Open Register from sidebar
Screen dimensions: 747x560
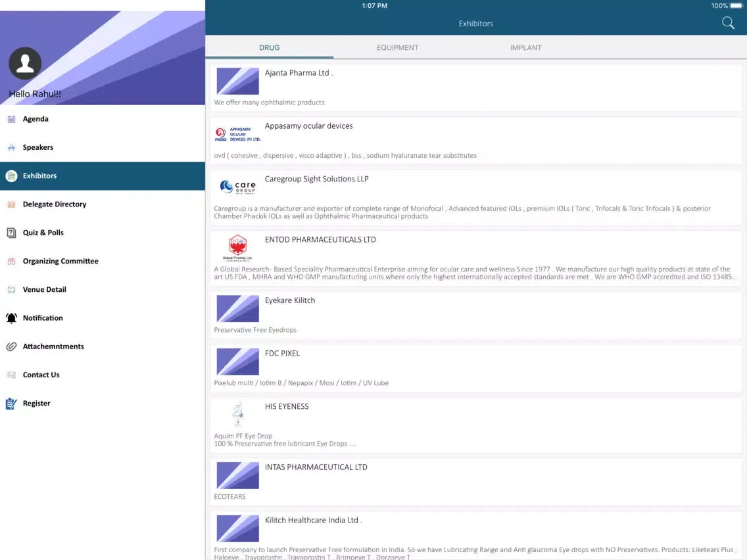(x=103, y=404)
